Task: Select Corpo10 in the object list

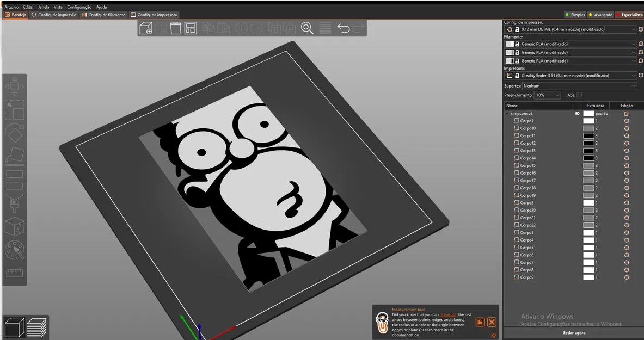Action: pos(528,128)
